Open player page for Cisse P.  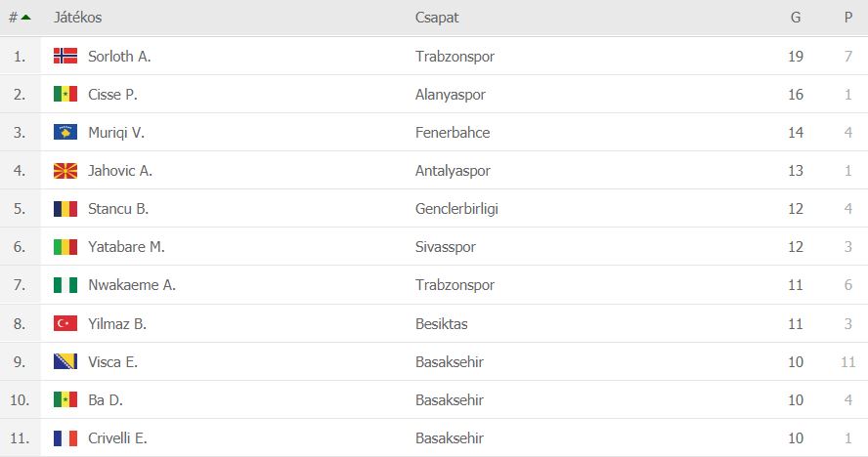pos(112,94)
